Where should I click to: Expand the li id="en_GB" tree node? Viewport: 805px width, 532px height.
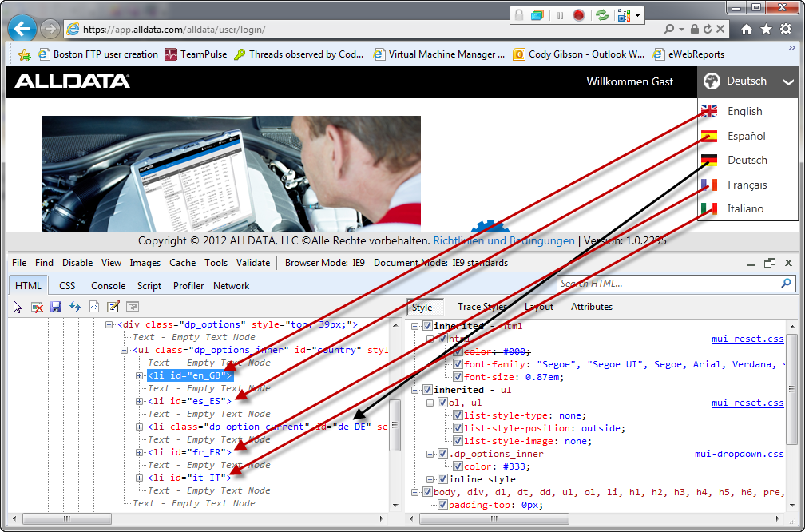(x=139, y=375)
